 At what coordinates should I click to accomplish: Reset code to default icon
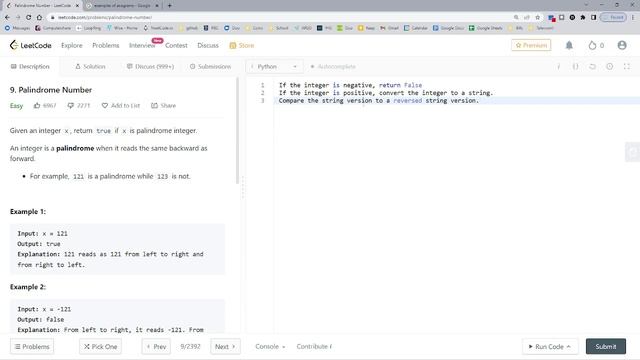592,67
